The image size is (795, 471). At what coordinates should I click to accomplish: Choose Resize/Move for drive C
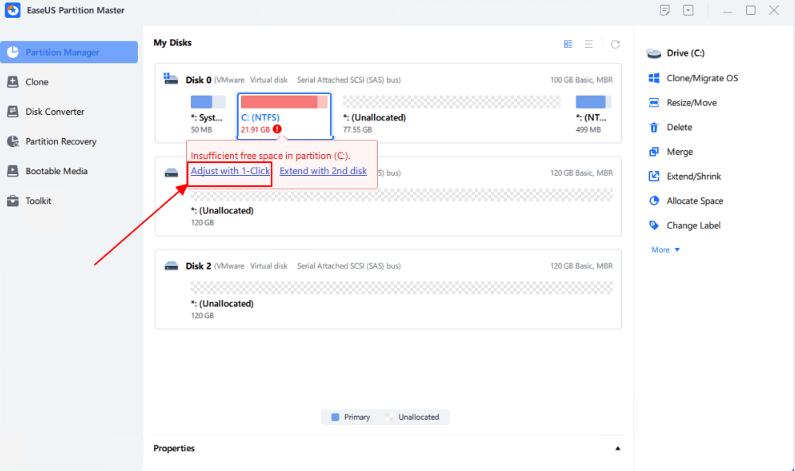692,102
